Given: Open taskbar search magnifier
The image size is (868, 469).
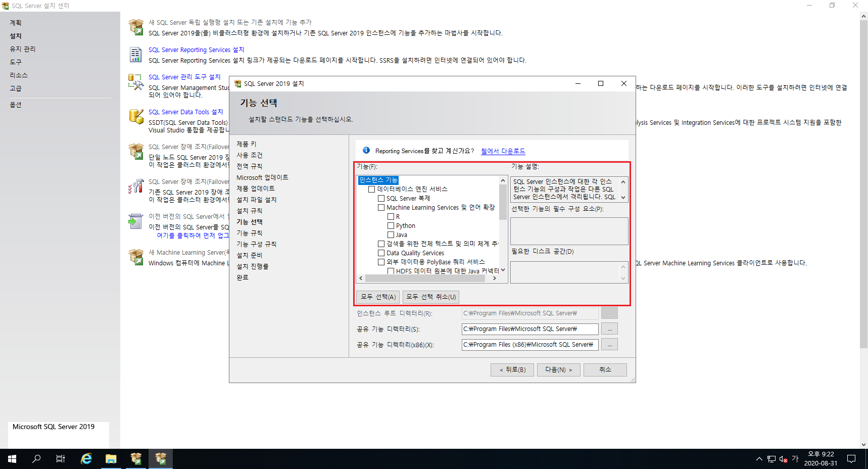Looking at the screenshot, I should [x=36, y=459].
